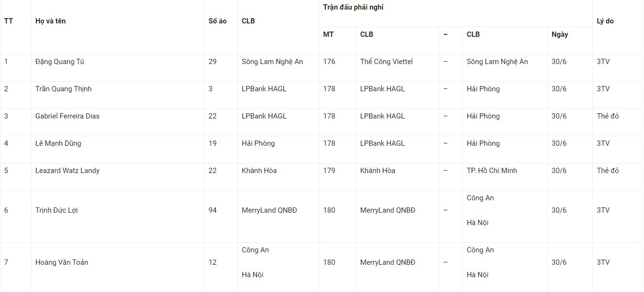Click the "MT" sub-header cell

point(329,34)
